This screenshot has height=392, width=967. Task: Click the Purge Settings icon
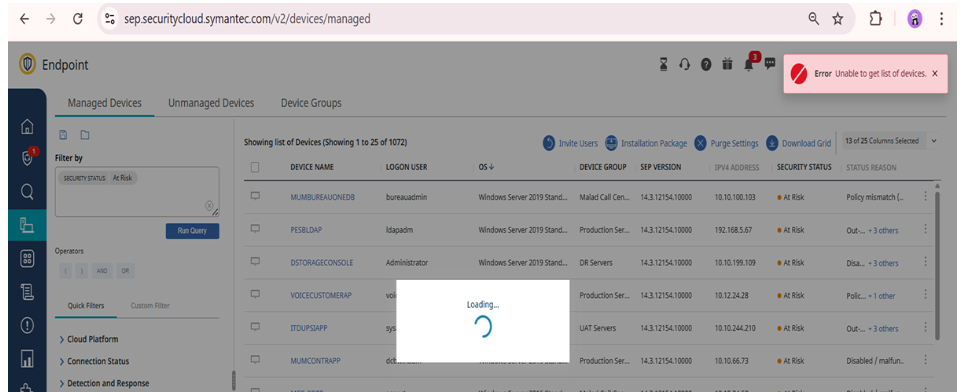point(701,143)
